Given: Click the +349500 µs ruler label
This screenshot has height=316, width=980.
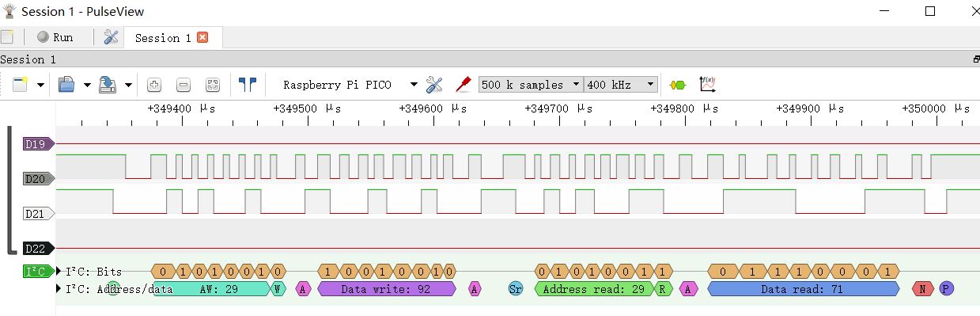Looking at the screenshot, I should (x=307, y=109).
